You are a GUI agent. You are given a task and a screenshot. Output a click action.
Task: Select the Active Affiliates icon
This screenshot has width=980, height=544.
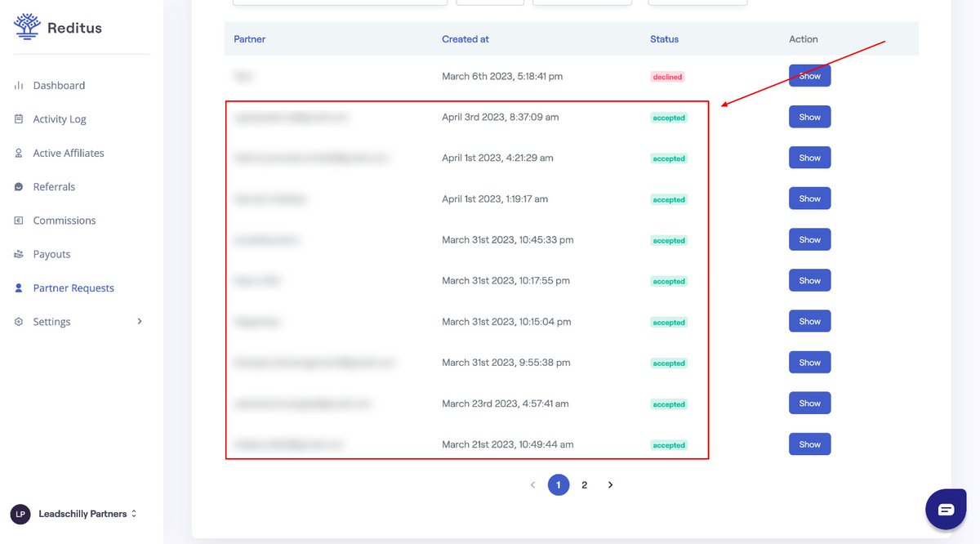(x=20, y=153)
